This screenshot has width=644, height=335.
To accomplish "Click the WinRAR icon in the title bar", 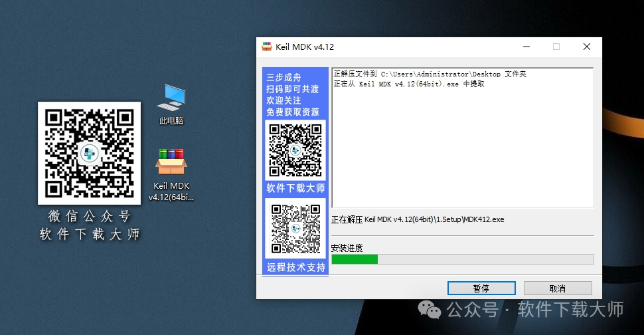I will click(x=267, y=47).
